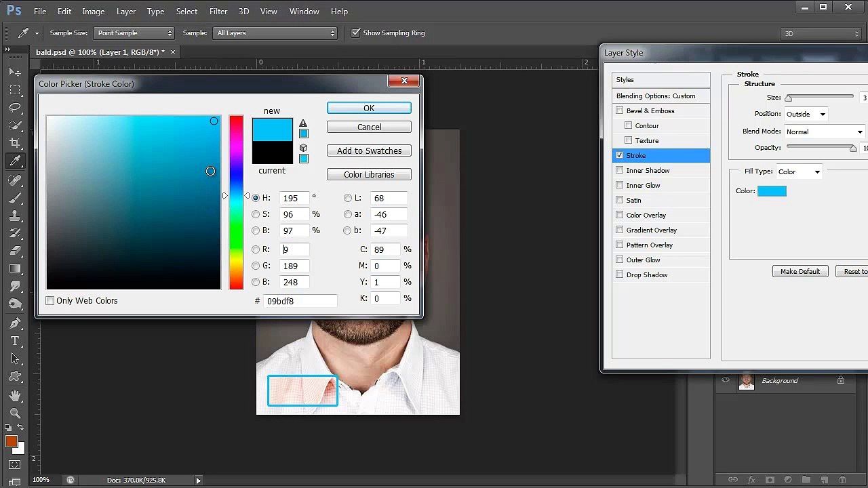Select the Horizontal Type tool

15,341
